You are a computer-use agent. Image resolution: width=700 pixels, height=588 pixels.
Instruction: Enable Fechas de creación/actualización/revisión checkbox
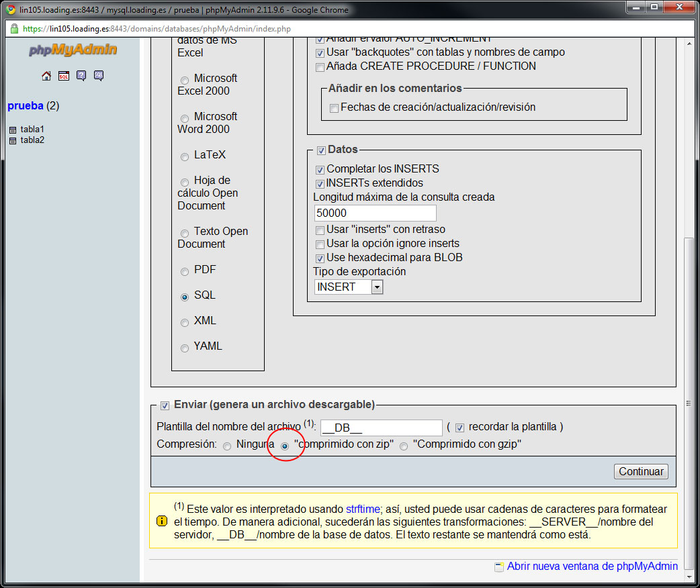coord(334,109)
